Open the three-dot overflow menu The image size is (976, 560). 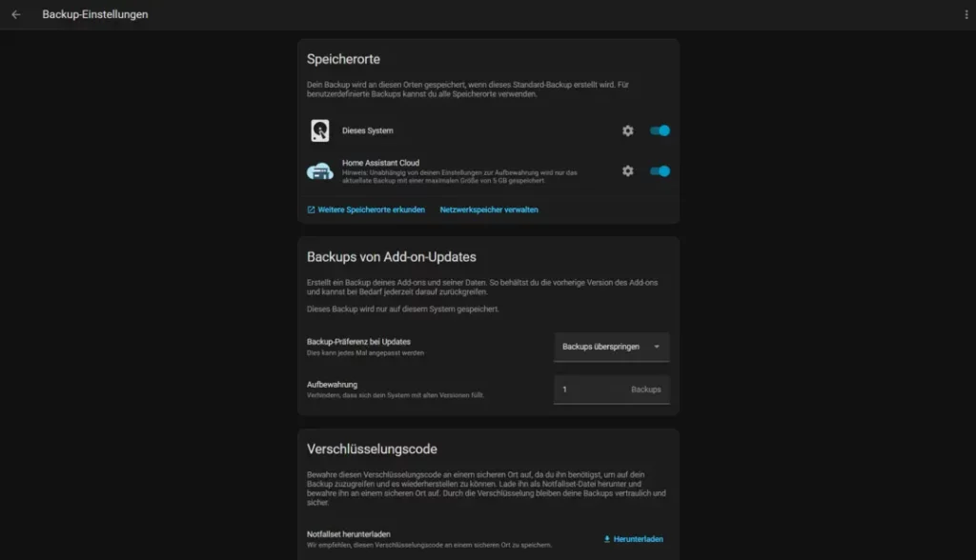click(x=966, y=15)
